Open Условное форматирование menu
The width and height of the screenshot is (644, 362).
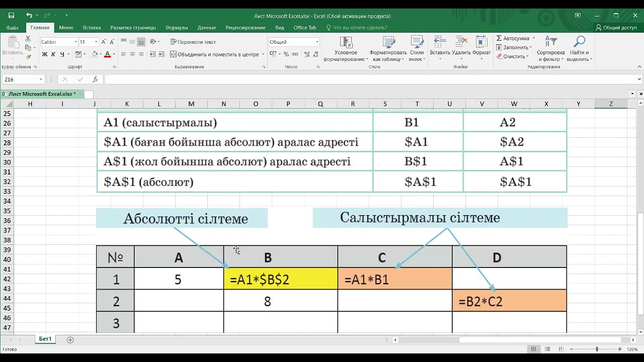tap(346, 49)
